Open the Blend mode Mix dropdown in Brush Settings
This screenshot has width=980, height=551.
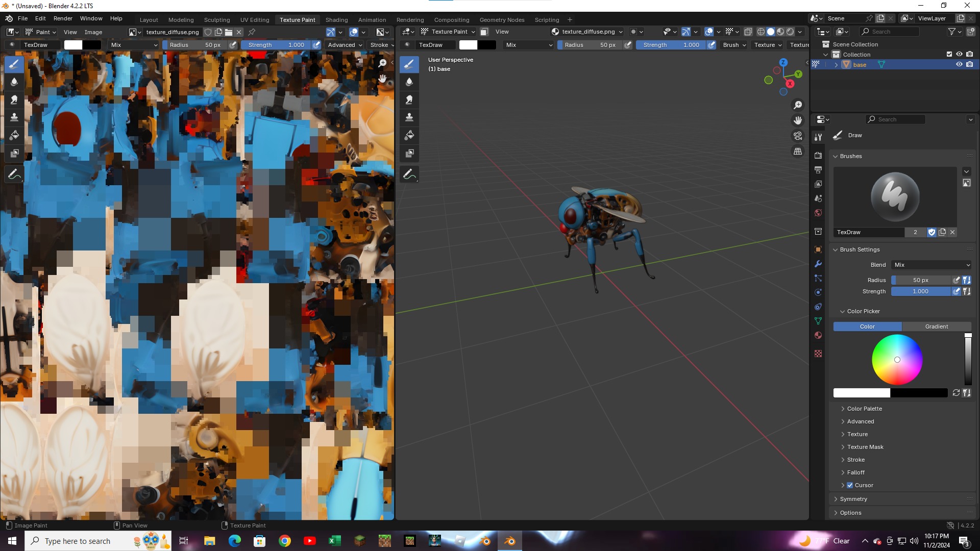932,265
